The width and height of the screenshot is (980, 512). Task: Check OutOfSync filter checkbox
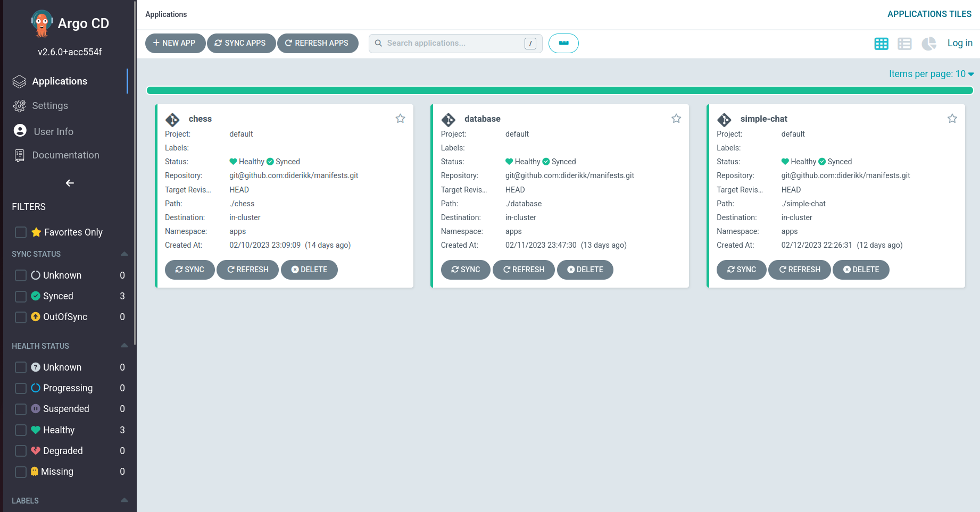tap(21, 317)
